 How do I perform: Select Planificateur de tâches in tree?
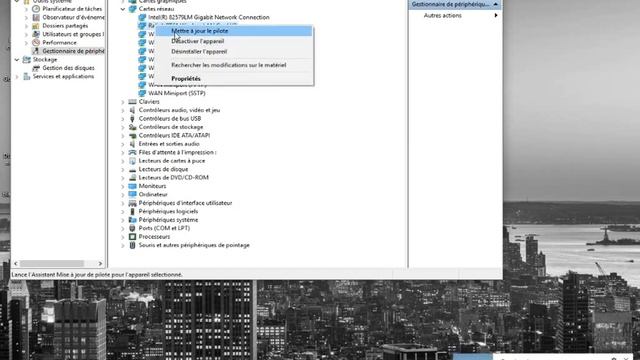(72, 9)
